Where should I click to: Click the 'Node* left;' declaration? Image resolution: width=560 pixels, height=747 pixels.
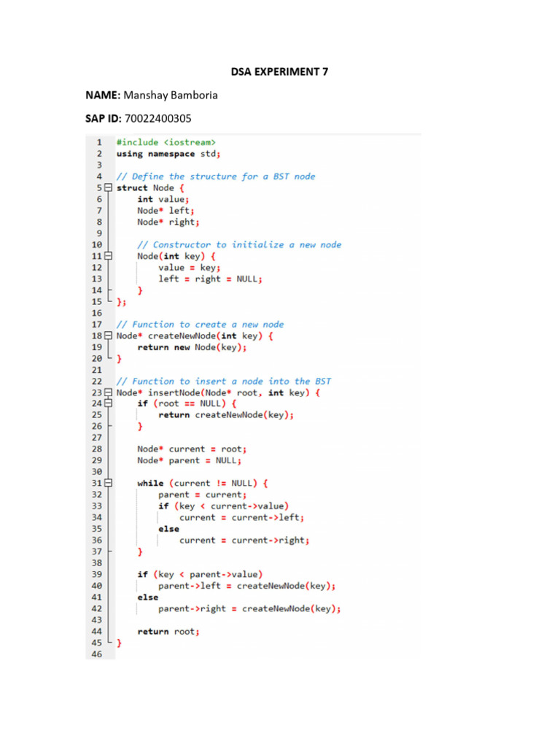(x=166, y=211)
